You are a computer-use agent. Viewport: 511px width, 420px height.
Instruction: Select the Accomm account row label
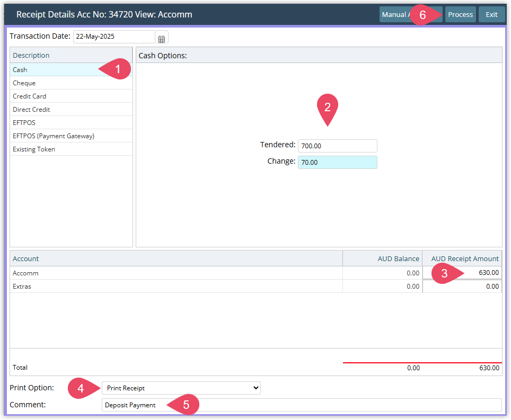click(x=25, y=273)
